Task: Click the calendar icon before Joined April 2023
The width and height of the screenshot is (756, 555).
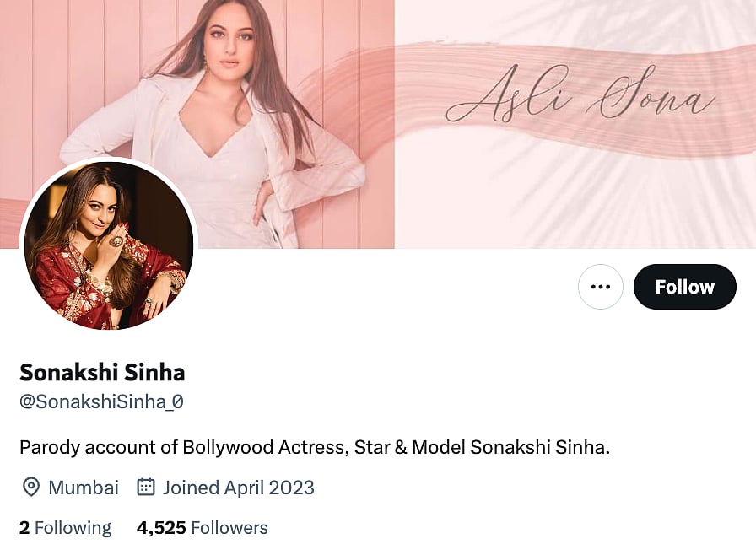Action: 147,488
